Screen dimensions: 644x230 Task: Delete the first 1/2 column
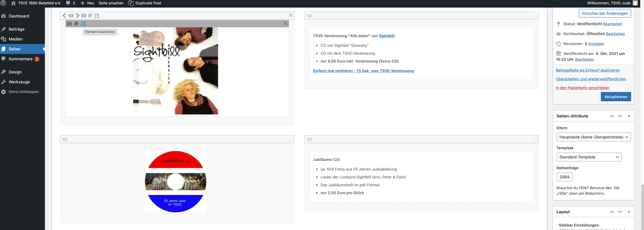point(291,15)
